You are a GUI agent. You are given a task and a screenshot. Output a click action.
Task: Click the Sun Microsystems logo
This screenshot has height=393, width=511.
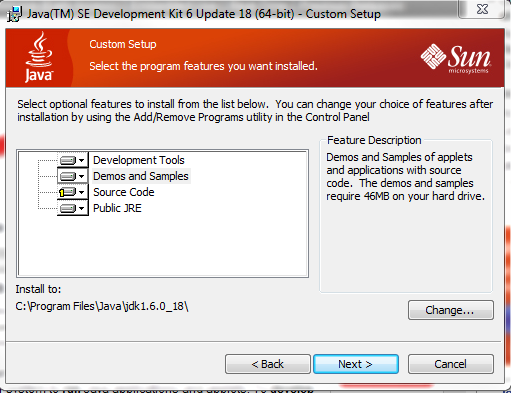(456, 58)
